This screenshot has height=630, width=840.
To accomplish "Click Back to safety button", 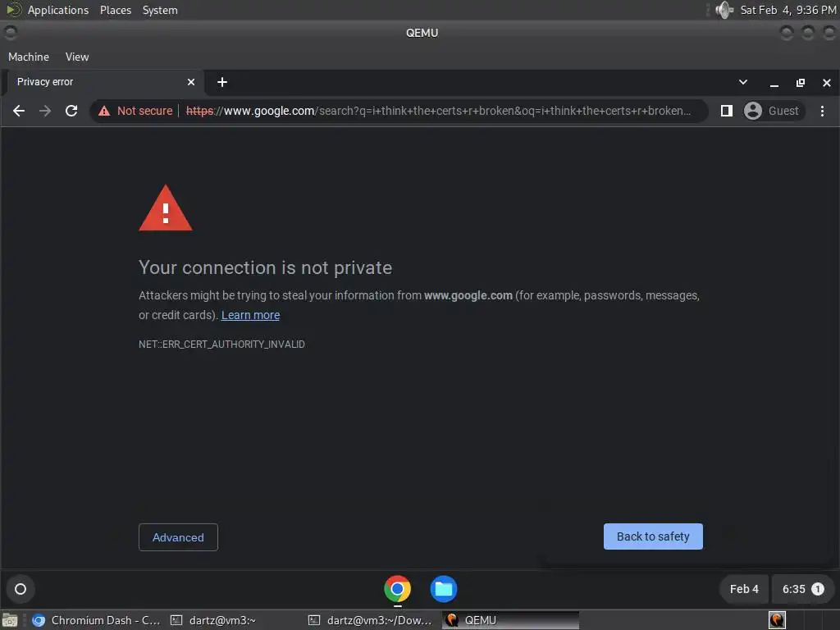I will (x=653, y=536).
